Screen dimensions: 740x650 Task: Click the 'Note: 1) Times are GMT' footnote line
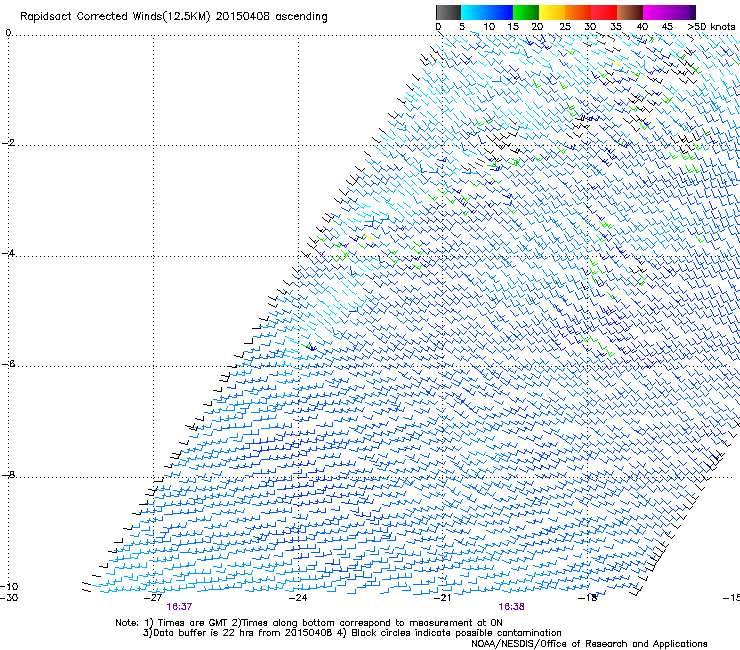[x=309, y=623]
